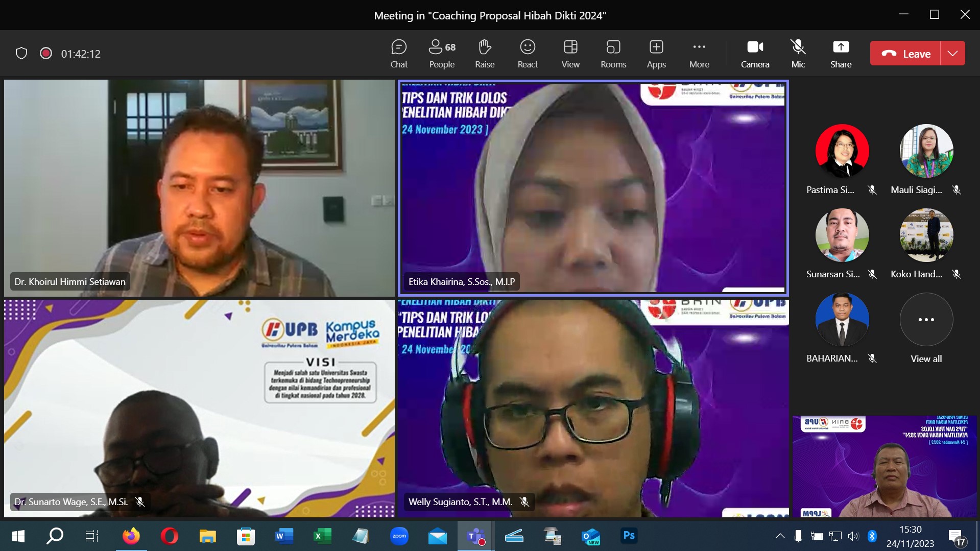This screenshot has height=551, width=980.
Task: Open the More options menu
Action: (699, 53)
